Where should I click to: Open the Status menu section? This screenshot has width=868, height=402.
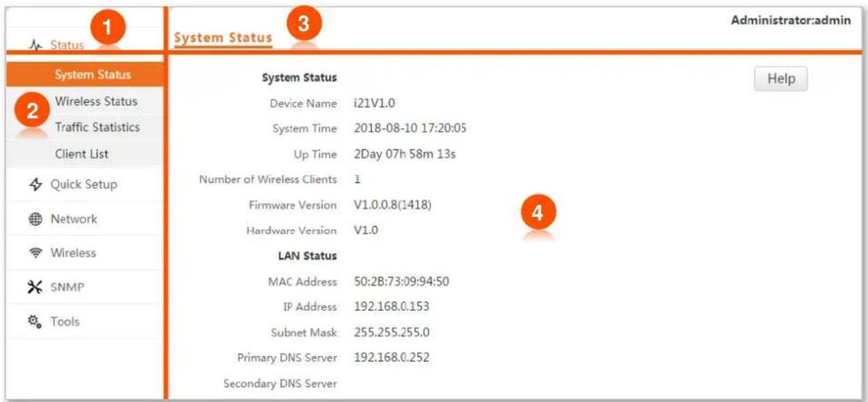point(67,45)
